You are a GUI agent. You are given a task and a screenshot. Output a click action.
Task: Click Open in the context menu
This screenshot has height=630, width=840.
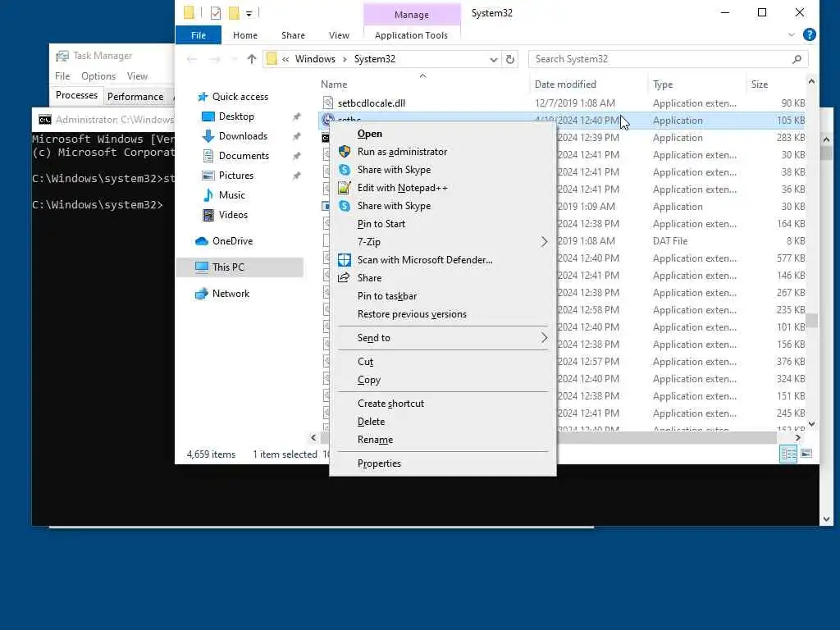[370, 134]
